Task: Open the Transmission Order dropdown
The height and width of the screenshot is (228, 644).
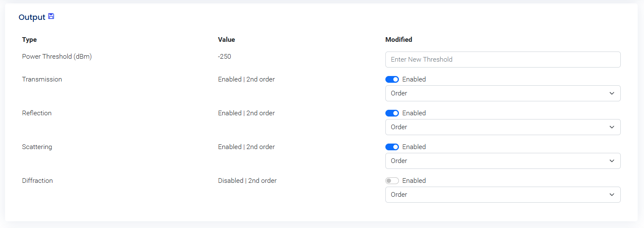Action: click(502, 93)
